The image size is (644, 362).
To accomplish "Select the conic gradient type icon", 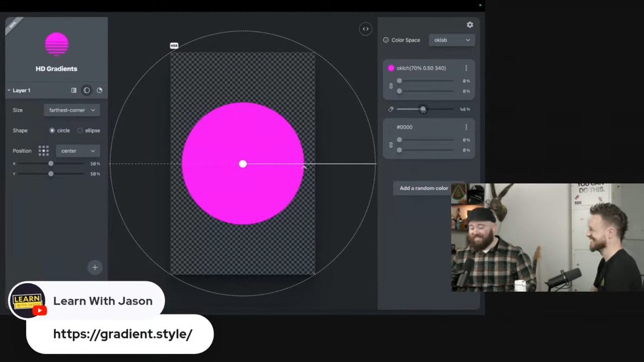I will [x=100, y=90].
